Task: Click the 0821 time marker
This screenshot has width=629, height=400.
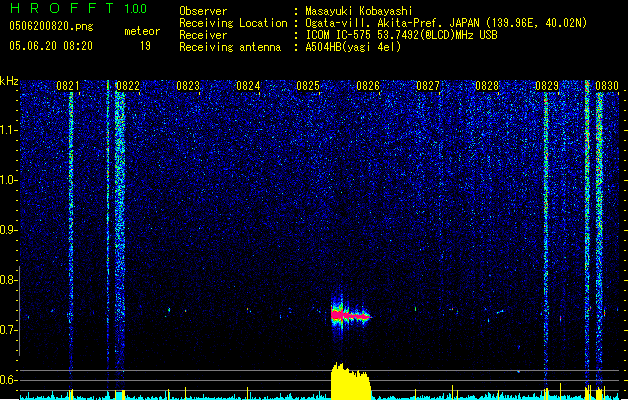Action: 68,86
